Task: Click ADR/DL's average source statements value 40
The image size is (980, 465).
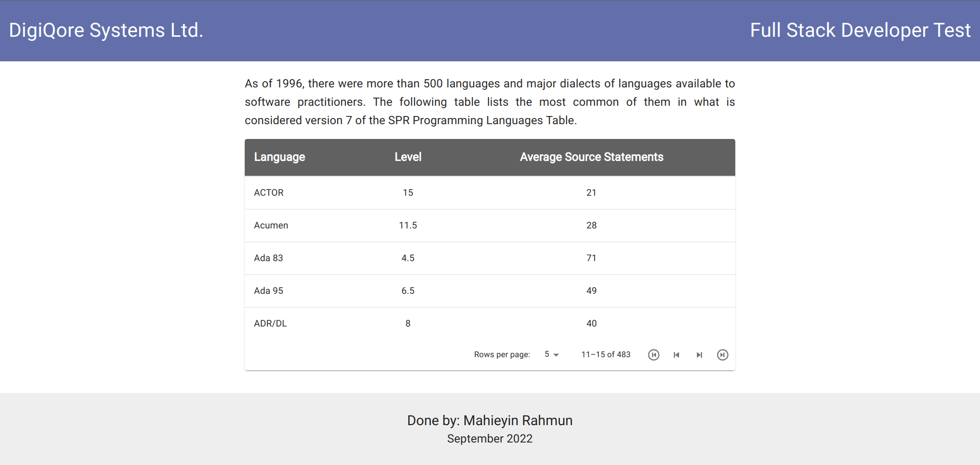Action: tap(591, 323)
